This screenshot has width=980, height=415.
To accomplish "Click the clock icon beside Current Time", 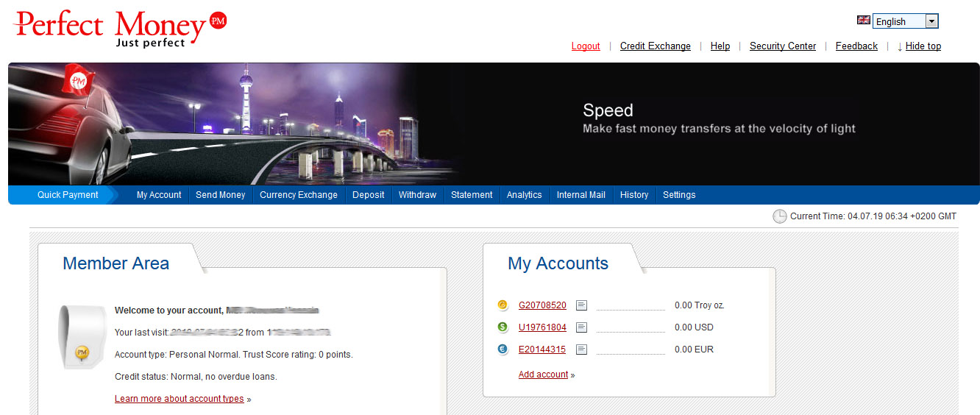I will pos(779,216).
